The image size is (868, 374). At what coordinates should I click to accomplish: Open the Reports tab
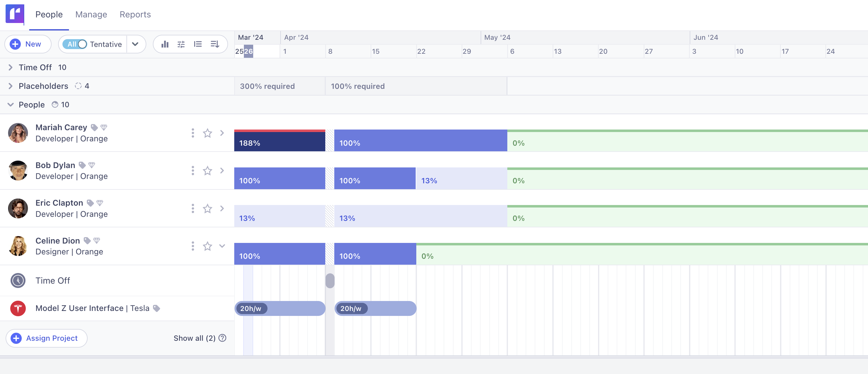(135, 14)
